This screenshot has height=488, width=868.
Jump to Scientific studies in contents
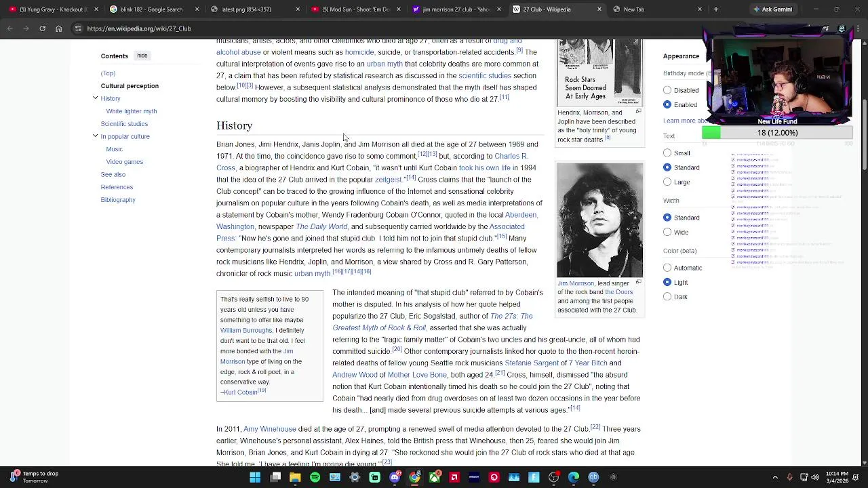click(x=124, y=124)
